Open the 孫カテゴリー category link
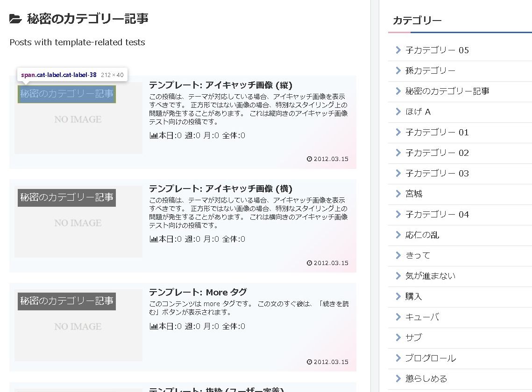Viewport: 532px width, 392px height. click(x=430, y=70)
